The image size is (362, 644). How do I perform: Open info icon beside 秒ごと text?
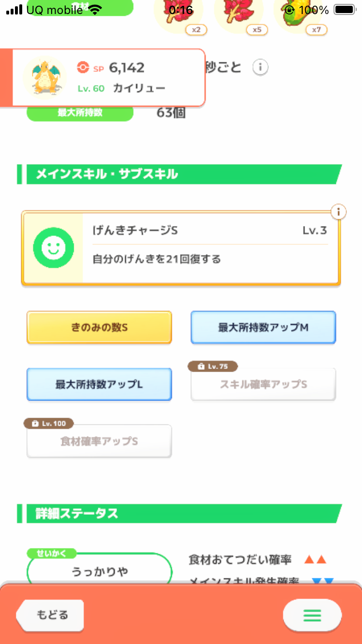[x=261, y=67]
